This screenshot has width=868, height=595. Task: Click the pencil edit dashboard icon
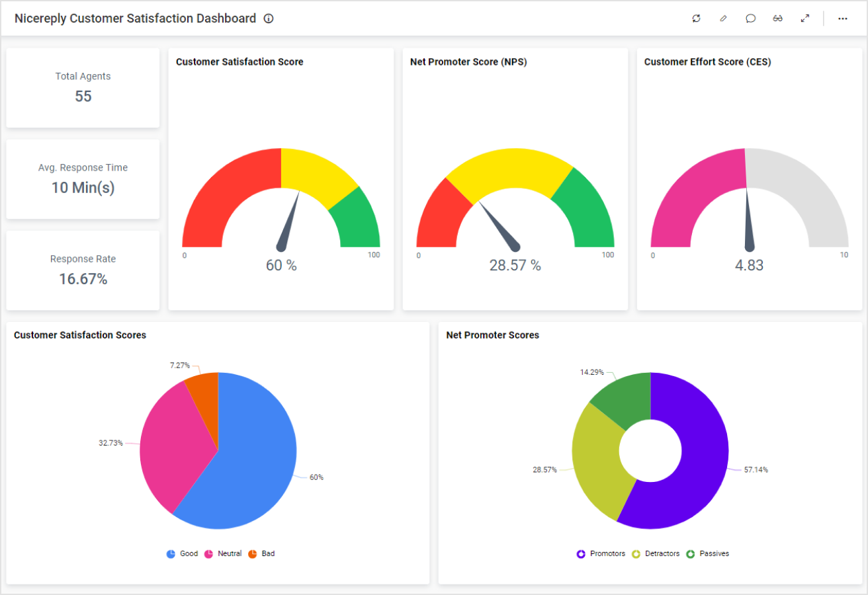click(723, 19)
